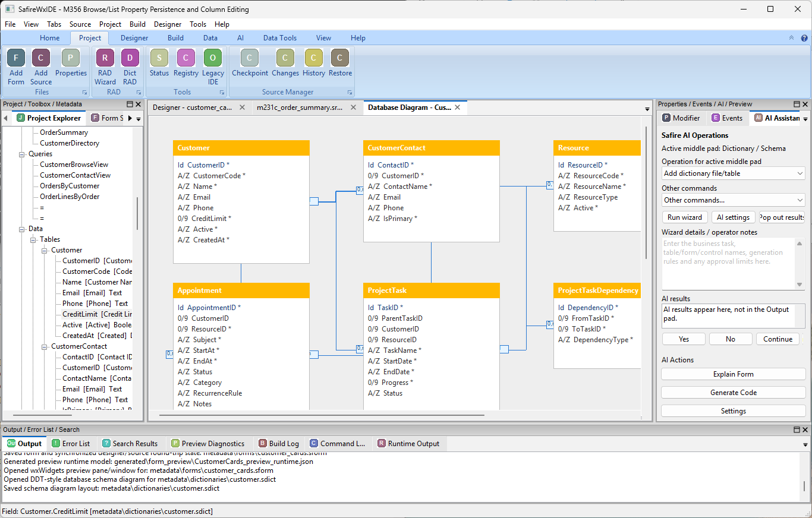Viewport: 812px width, 518px height.
Task: Collapse the Queries tree node
Action: click(22, 154)
